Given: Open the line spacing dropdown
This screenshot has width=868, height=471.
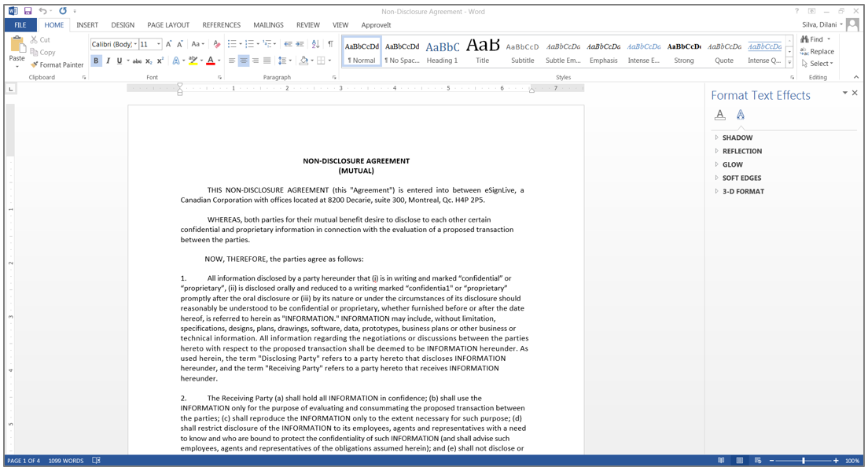Looking at the screenshot, I should pyautogui.click(x=285, y=61).
